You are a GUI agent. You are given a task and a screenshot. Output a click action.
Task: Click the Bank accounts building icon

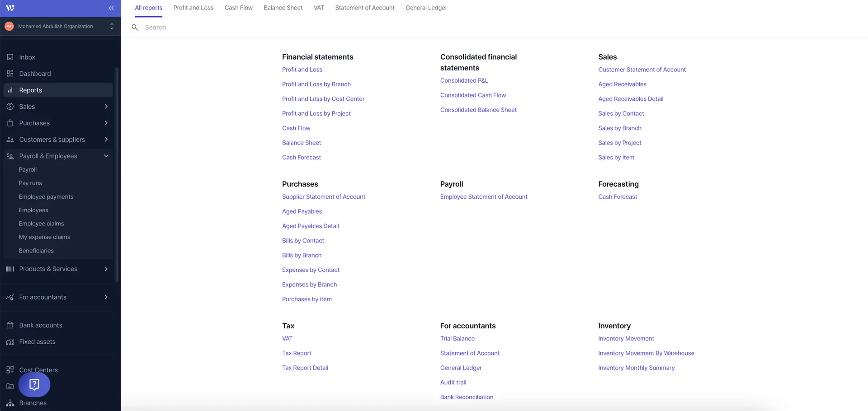click(x=10, y=325)
